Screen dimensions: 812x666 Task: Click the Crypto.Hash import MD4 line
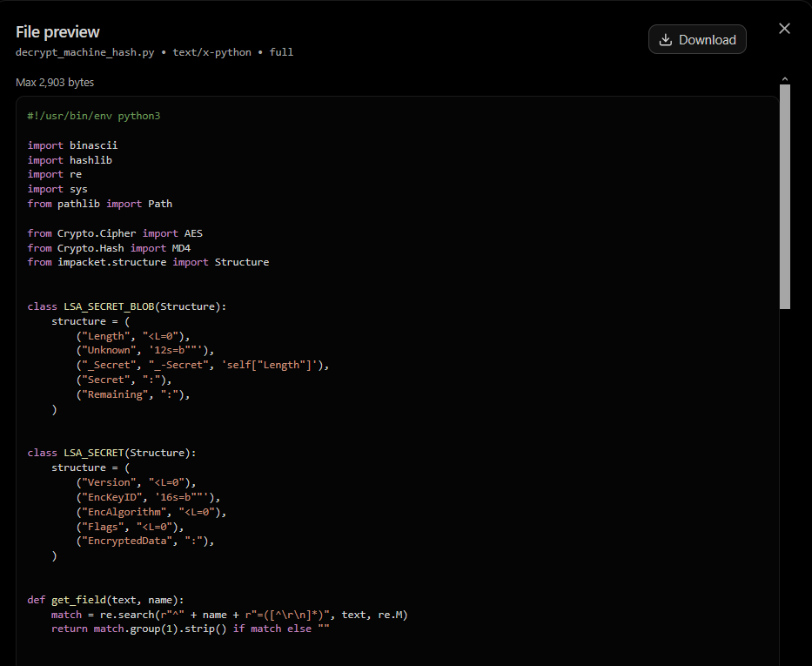(x=110, y=248)
